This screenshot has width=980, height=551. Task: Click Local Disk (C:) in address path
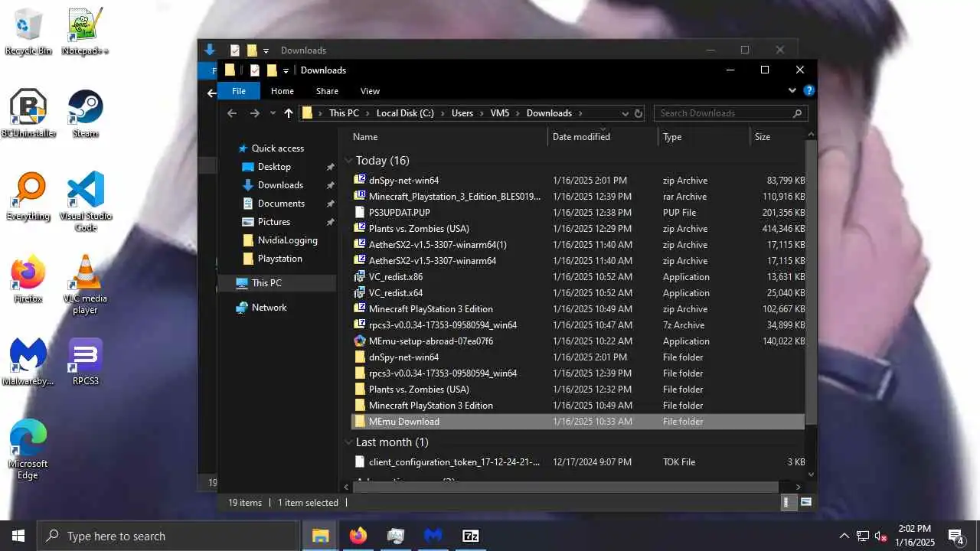(405, 113)
